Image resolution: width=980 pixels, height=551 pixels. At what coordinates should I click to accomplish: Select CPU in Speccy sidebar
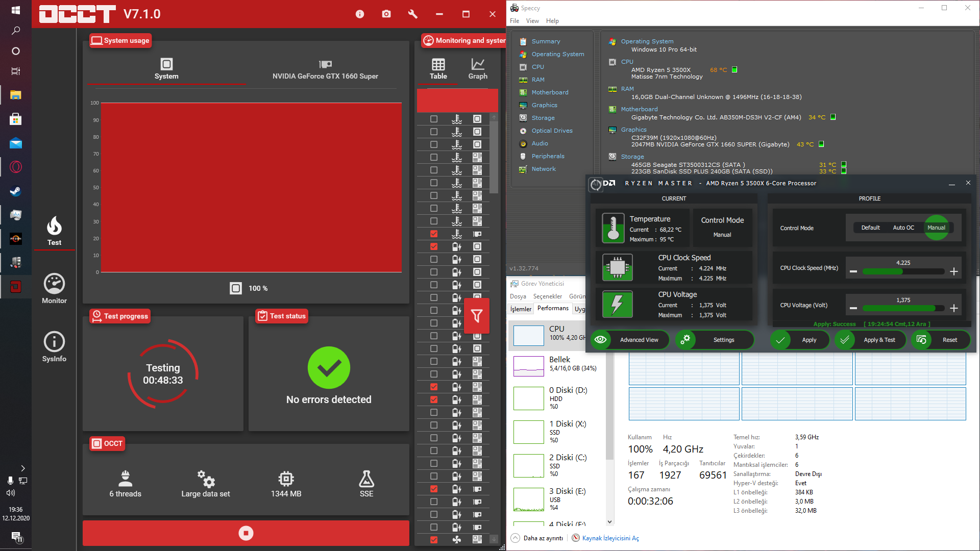(538, 67)
